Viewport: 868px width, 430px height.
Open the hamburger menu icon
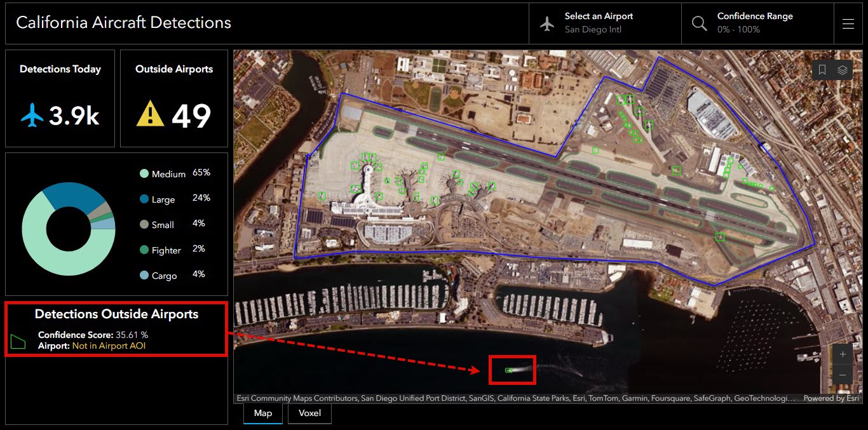(x=848, y=24)
